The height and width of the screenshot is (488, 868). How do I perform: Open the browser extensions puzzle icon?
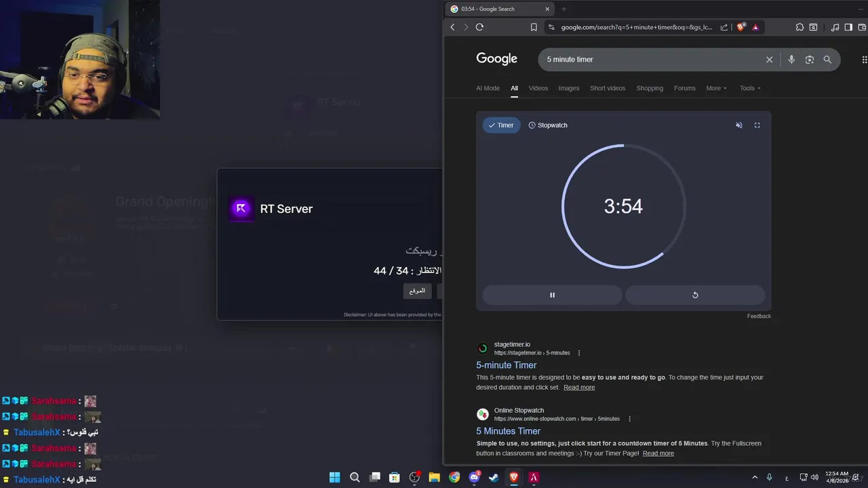[x=800, y=27]
